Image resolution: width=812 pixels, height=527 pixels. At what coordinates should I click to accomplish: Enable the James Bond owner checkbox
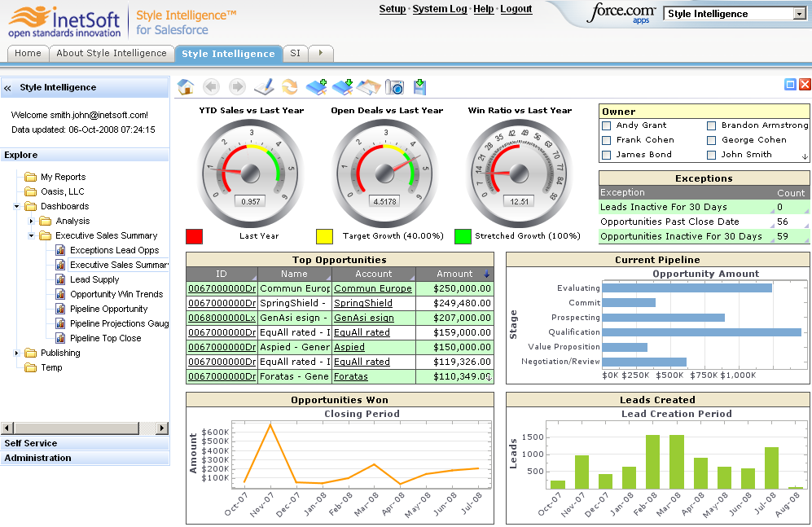click(606, 155)
